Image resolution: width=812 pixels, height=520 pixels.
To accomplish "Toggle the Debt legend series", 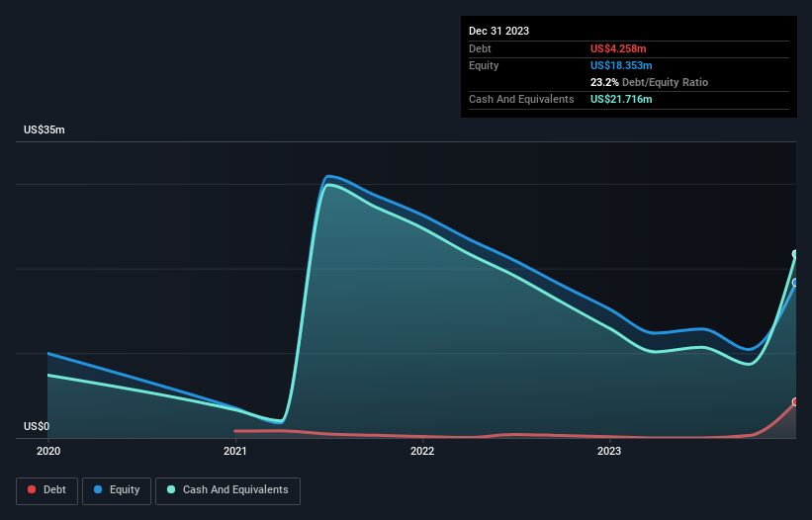I will (x=46, y=490).
